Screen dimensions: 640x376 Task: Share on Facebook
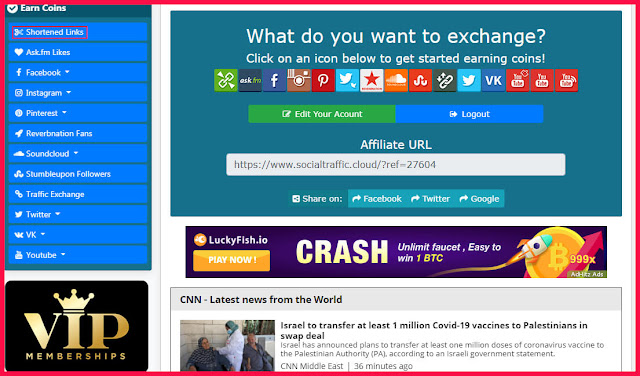point(377,199)
